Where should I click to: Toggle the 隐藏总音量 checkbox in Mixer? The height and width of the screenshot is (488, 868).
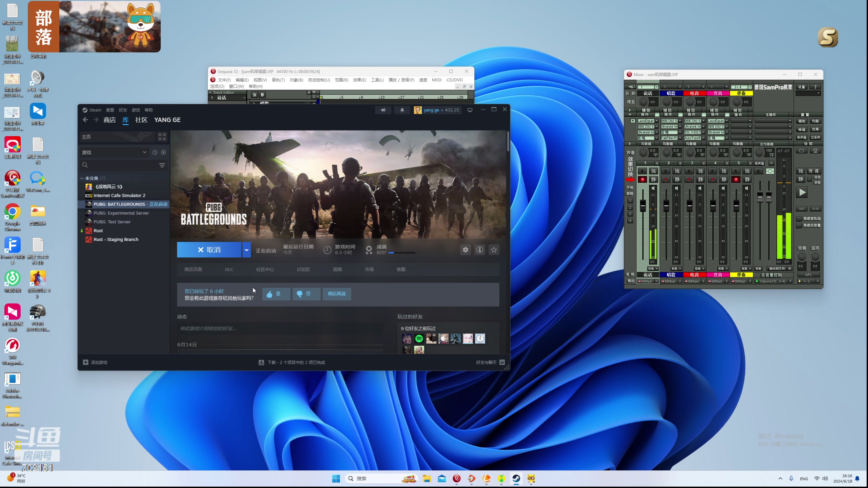[x=799, y=225]
